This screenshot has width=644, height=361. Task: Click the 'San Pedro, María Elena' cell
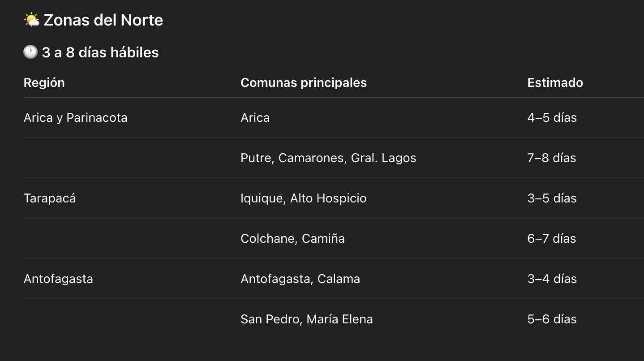pos(307,319)
